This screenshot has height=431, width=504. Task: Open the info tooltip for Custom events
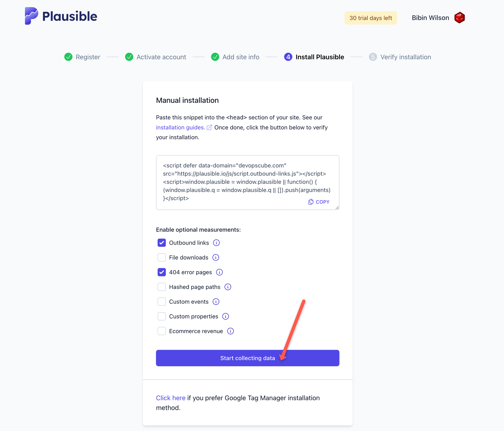(x=216, y=302)
